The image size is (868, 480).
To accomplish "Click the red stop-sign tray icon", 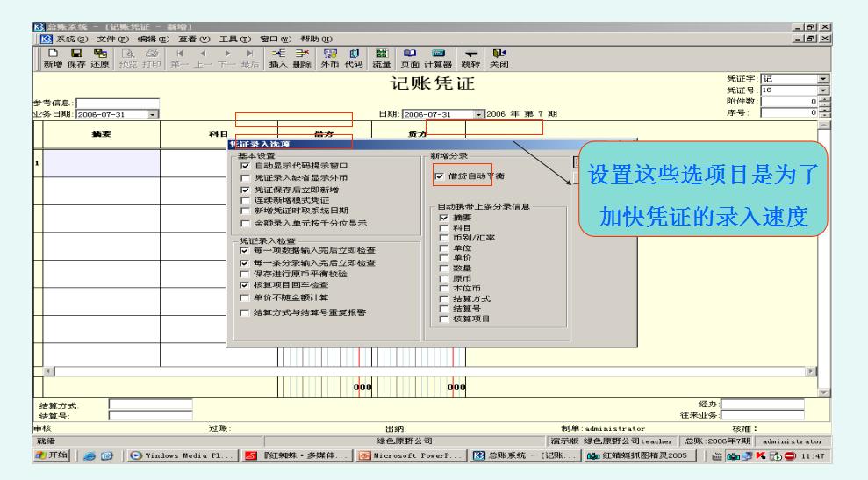I will click(x=790, y=455).
